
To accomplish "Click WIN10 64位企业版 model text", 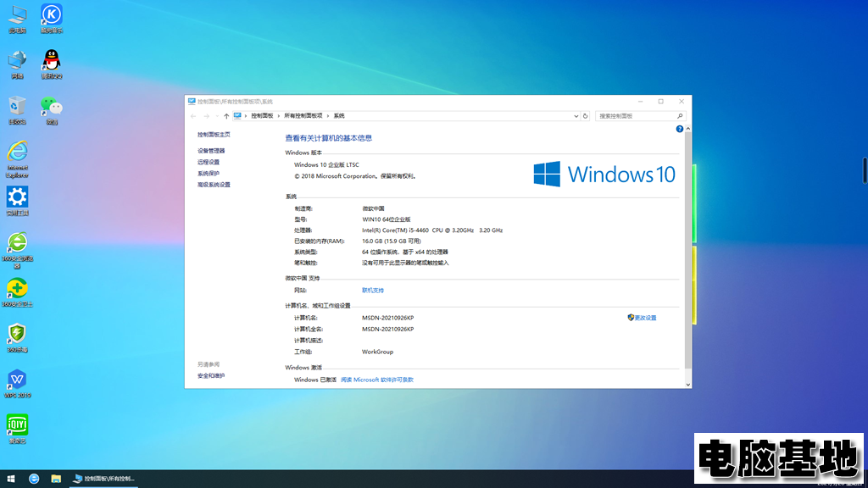I will tap(387, 219).
